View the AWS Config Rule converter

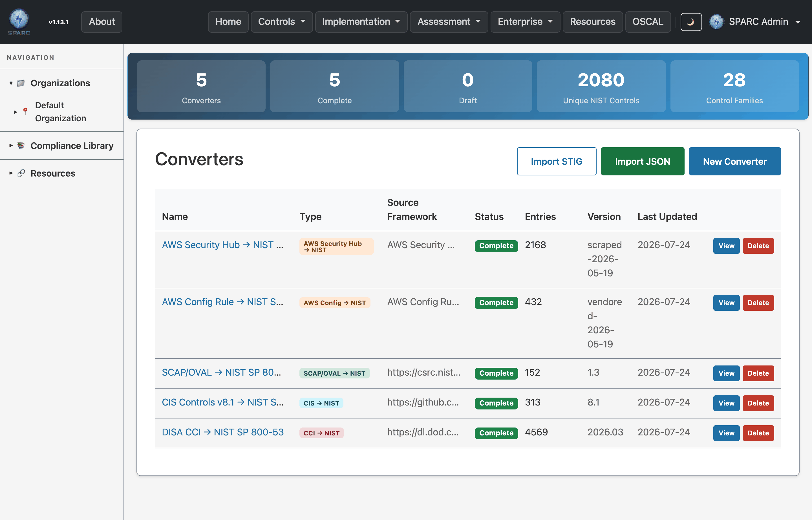coord(726,303)
